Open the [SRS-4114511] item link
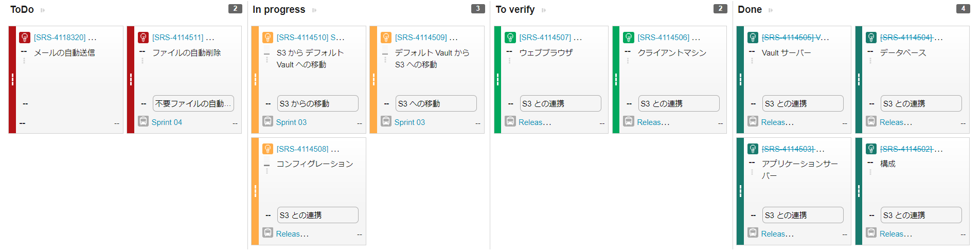 [x=177, y=38]
